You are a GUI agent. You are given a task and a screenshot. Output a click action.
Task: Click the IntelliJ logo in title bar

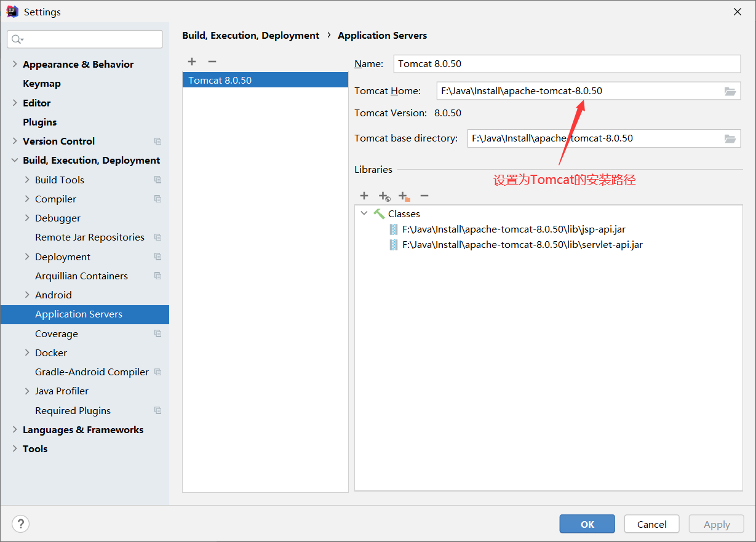click(x=12, y=12)
